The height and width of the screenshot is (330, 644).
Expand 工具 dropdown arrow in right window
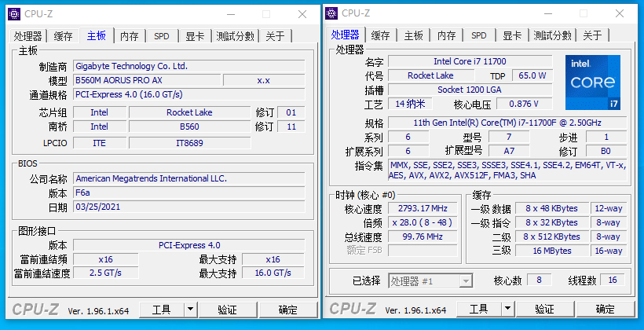point(508,310)
